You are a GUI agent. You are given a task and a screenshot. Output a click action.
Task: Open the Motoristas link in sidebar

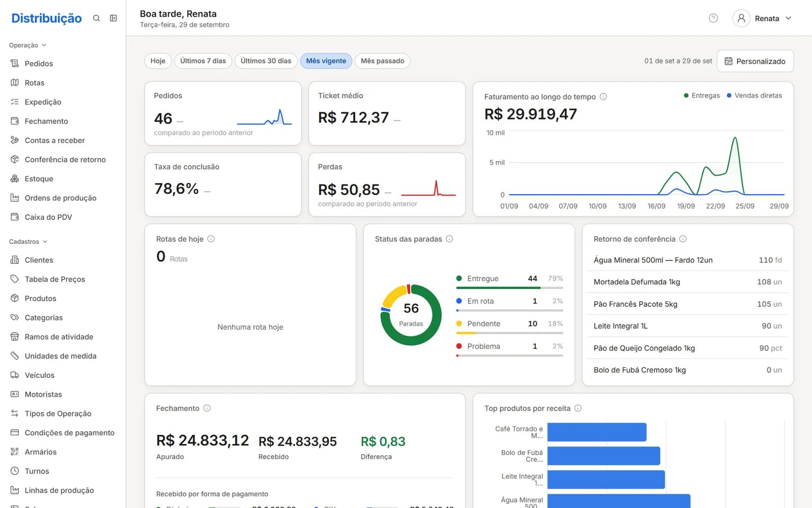[43, 394]
